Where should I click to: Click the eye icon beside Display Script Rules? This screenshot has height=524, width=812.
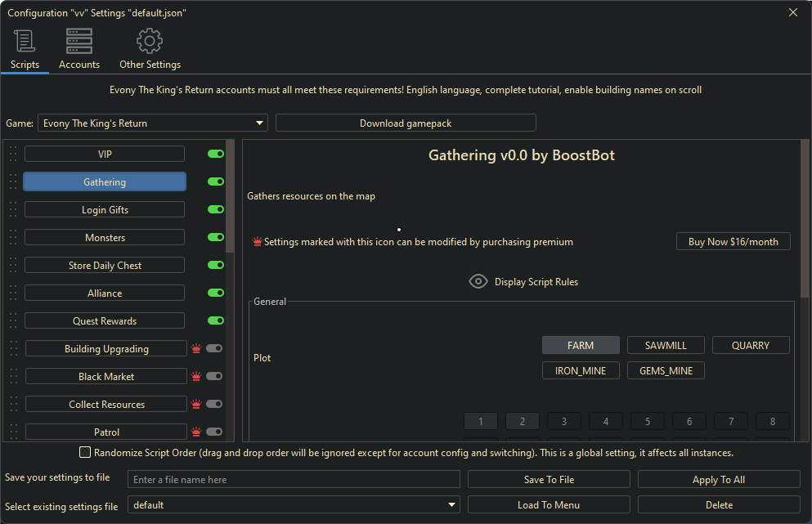tap(478, 281)
